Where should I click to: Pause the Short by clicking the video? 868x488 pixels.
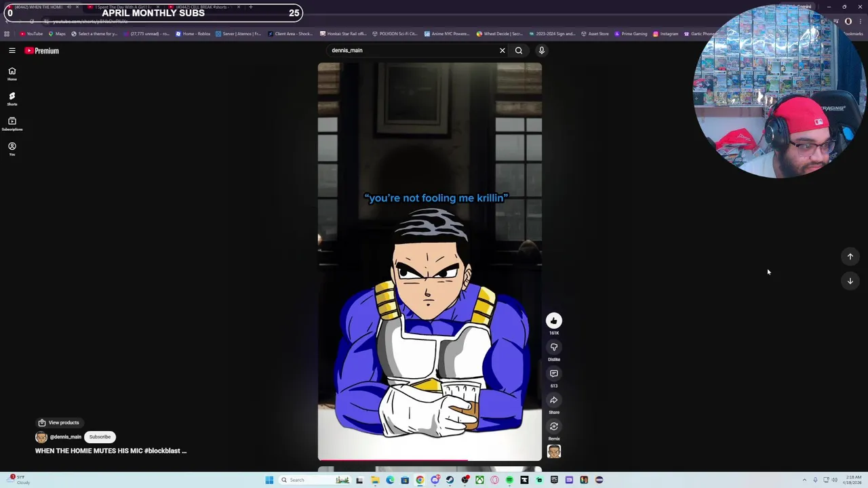pyautogui.click(x=430, y=261)
